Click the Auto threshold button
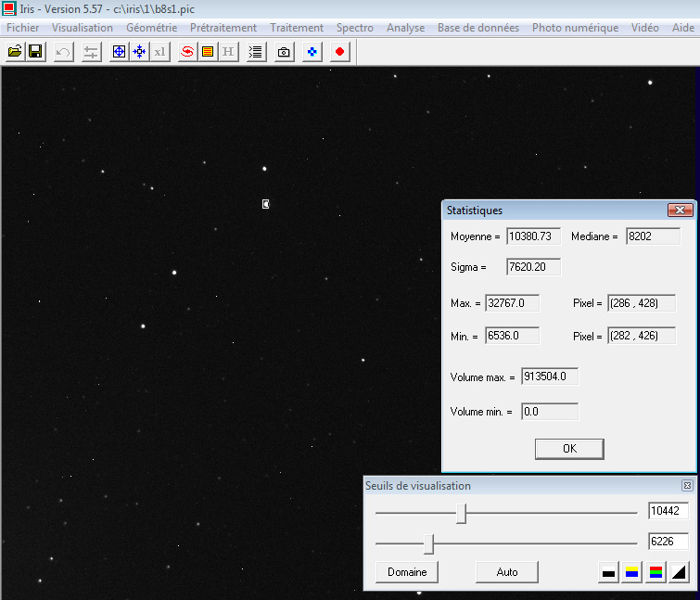 pyautogui.click(x=507, y=572)
